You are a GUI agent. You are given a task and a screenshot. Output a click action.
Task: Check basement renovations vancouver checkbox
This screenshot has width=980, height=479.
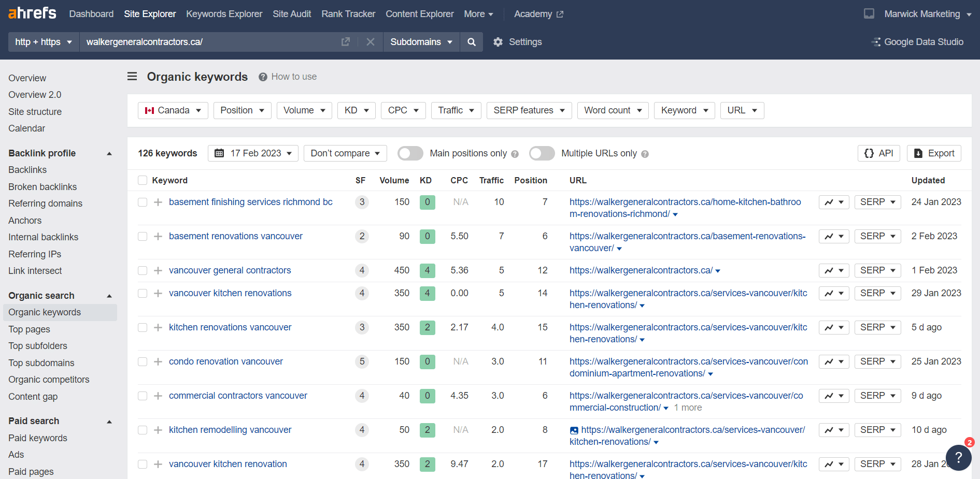tap(143, 236)
